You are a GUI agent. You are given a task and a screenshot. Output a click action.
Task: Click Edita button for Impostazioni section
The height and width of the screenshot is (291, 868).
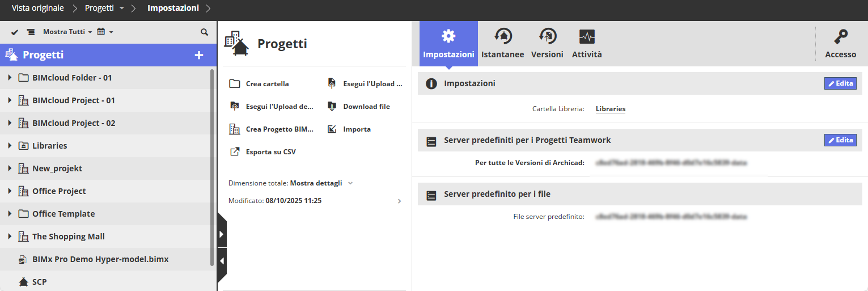point(840,83)
